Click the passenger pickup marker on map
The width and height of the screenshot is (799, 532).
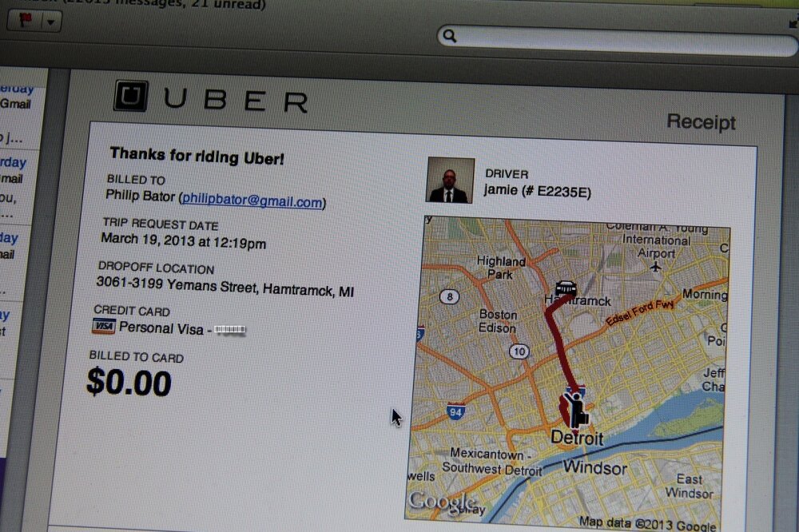click(x=574, y=411)
